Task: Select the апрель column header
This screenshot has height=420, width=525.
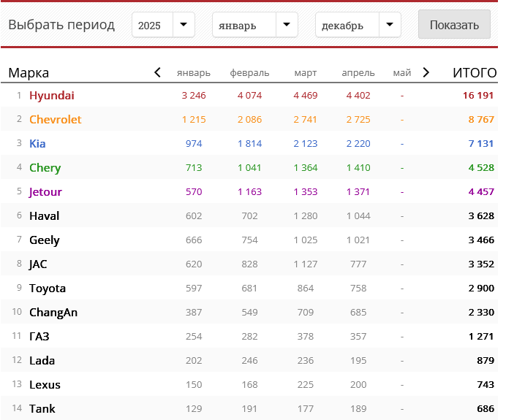Action: click(x=358, y=73)
